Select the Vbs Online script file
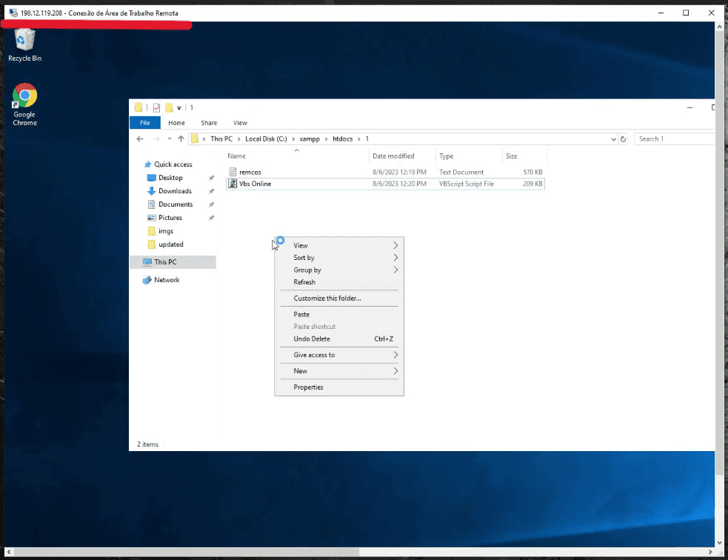 pos(385,184)
